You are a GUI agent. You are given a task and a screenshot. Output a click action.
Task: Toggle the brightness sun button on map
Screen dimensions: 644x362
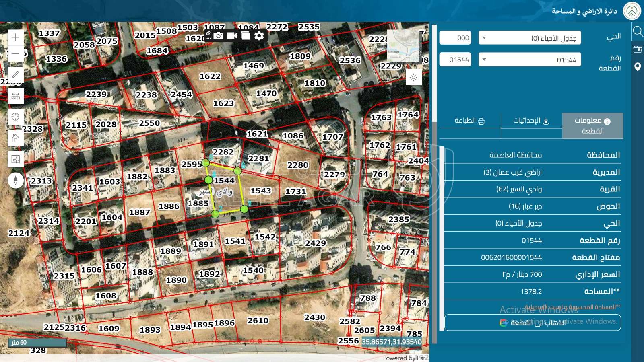(x=413, y=77)
